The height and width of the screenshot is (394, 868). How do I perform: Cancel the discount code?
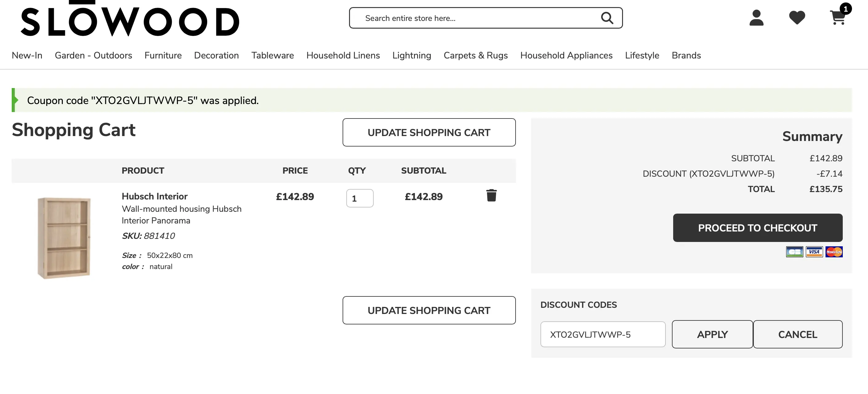pyautogui.click(x=798, y=334)
